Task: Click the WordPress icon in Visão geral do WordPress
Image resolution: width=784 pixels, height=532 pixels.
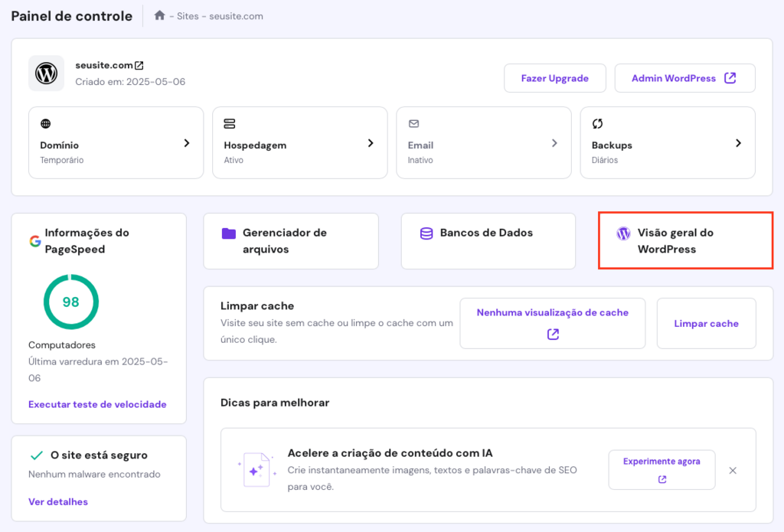Action: [x=622, y=233]
